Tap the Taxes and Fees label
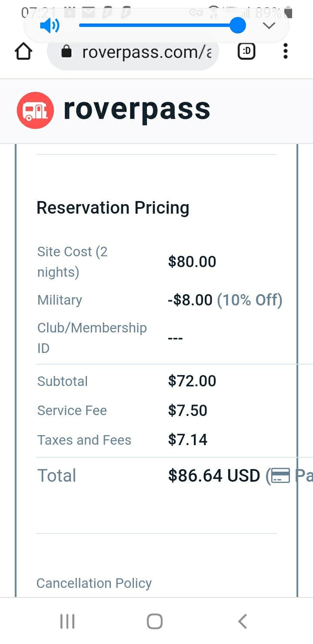 [x=84, y=440]
